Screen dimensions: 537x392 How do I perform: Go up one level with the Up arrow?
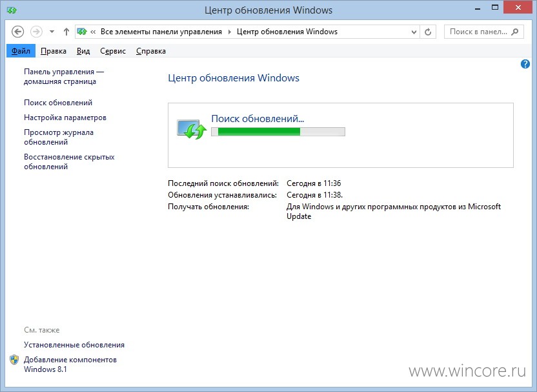coord(66,32)
